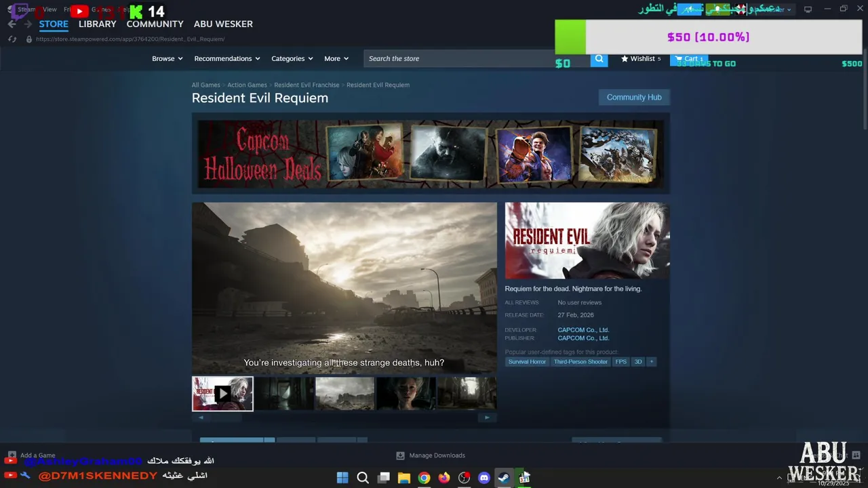
Task: Switch to the LIBRARY tab
Action: [98, 24]
